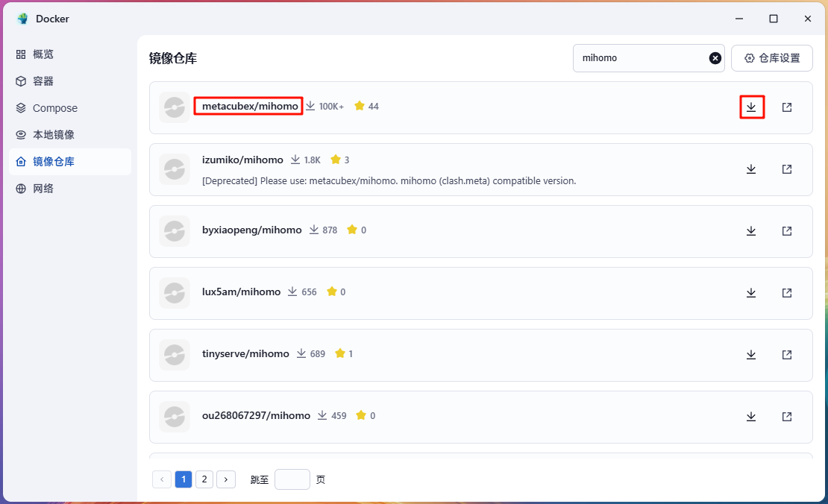Go to 容器 containers section
The width and height of the screenshot is (828, 504).
point(43,81)
